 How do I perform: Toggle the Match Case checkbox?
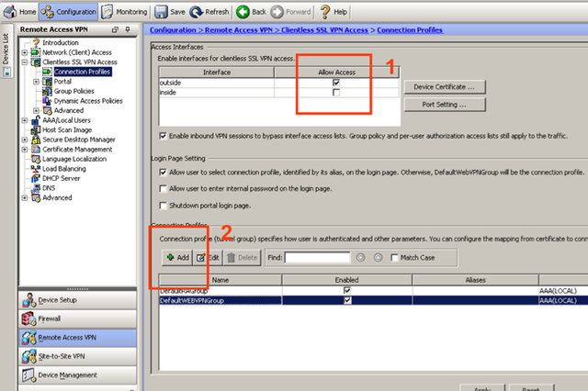pyautogui.click(x=394, y=258)
